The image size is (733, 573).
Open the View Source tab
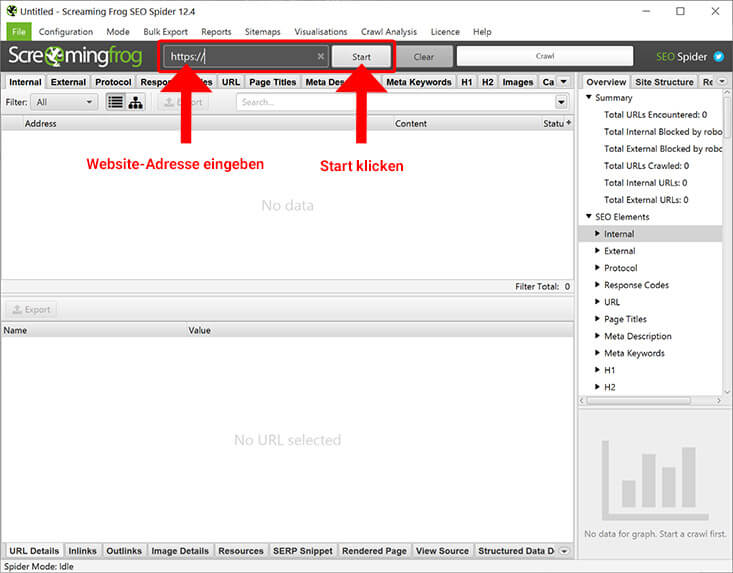click(442, 551)
